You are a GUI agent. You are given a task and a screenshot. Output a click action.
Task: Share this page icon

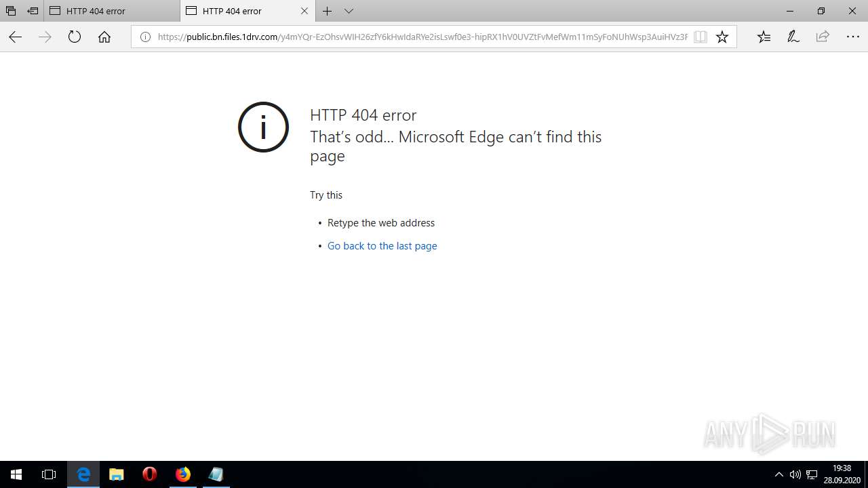pyautogui.click(x=823, y=37)
